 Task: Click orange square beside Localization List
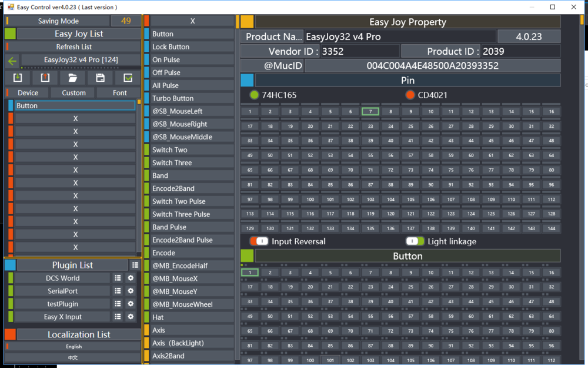10,334
